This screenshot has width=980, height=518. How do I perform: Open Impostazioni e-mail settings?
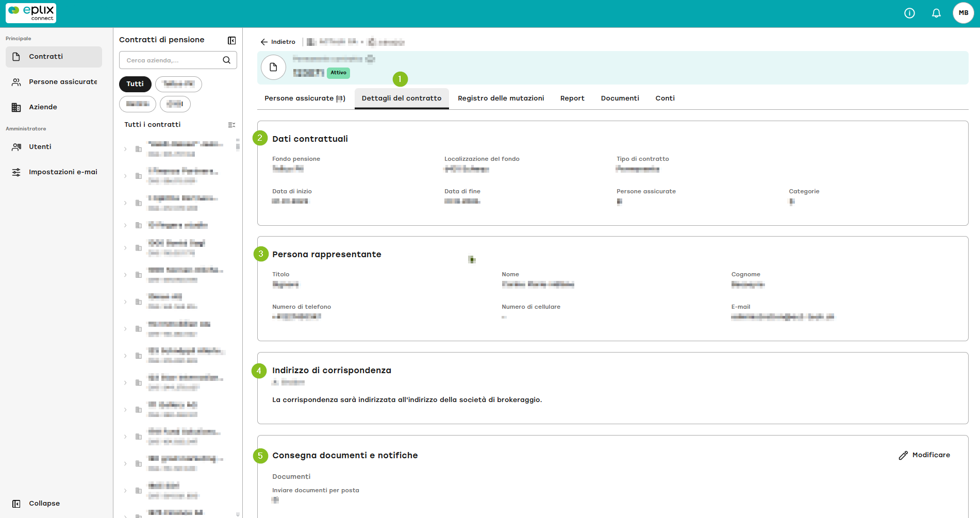coord(54,172)
